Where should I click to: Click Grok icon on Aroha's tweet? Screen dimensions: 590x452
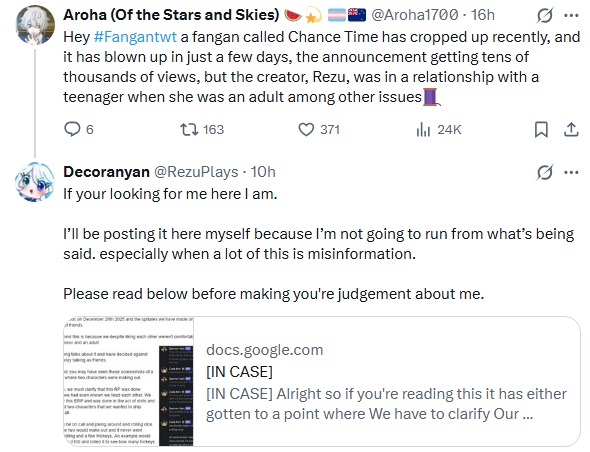pyautogui.click(x=544, y=15)
